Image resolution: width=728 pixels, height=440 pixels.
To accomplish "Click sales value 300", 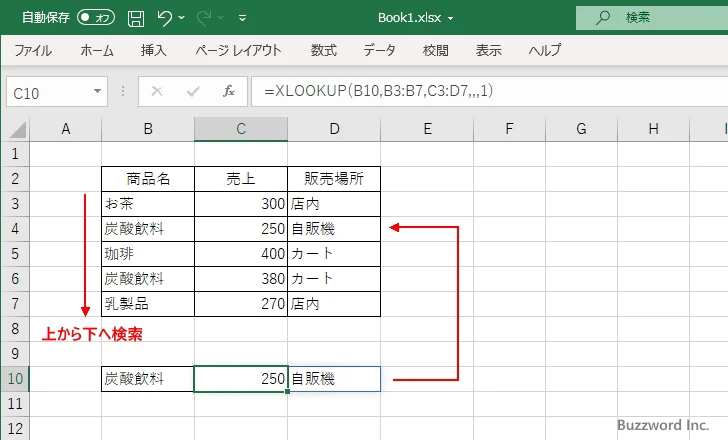I will (241, 204).
